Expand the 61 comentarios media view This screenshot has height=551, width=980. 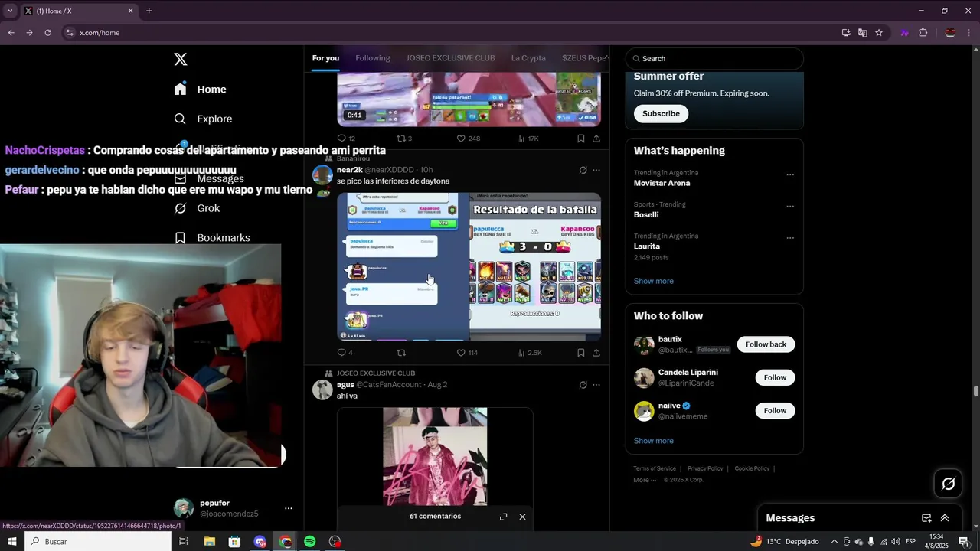(x=503, y=517)
